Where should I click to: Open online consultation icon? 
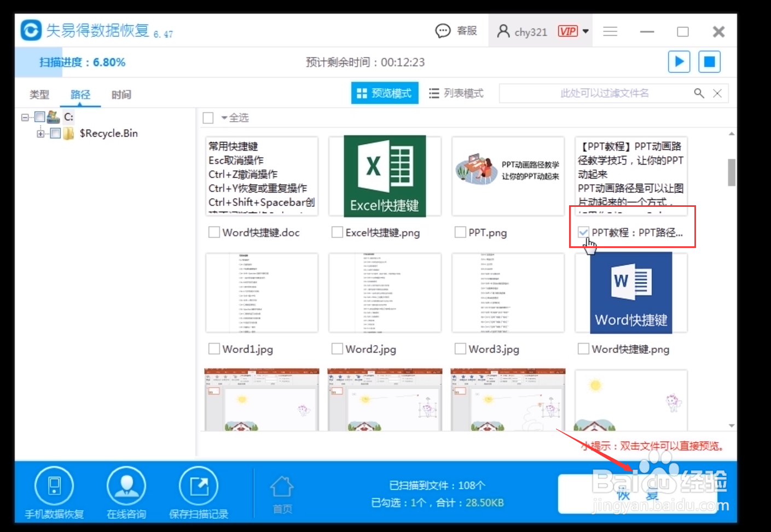tap(126, 485)
